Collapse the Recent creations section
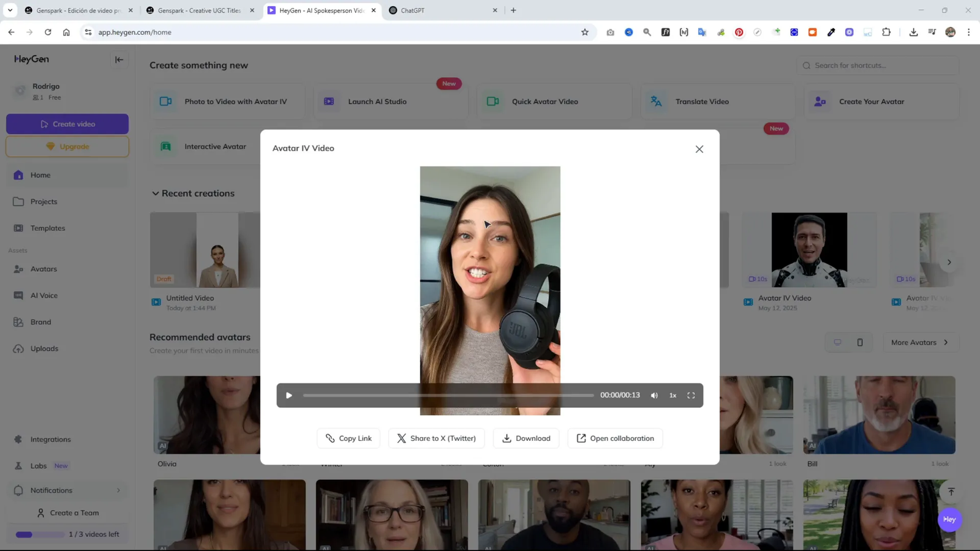Screen dimensions: 980x551 pos(156,193)
